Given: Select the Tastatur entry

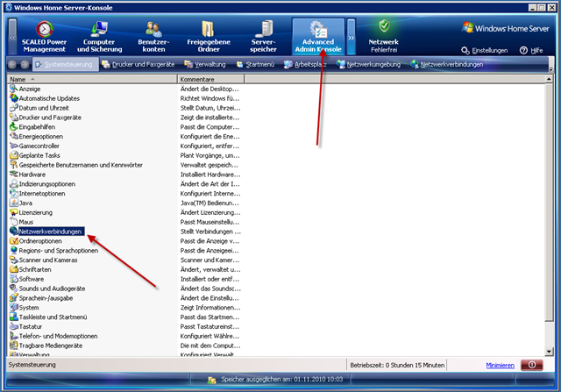Looking at the screenshot, I should click(25, 326).
